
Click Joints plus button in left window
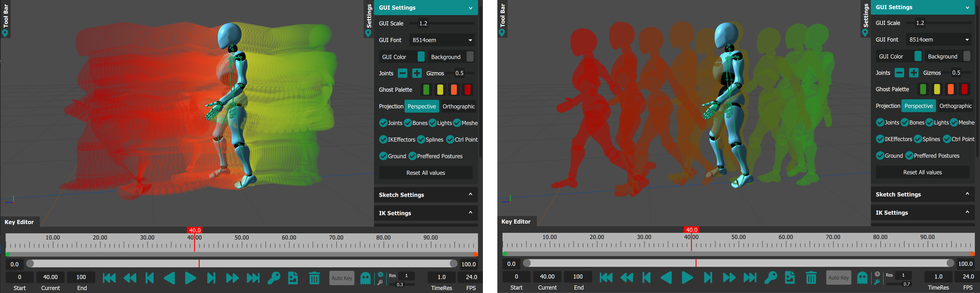point(417,73)
